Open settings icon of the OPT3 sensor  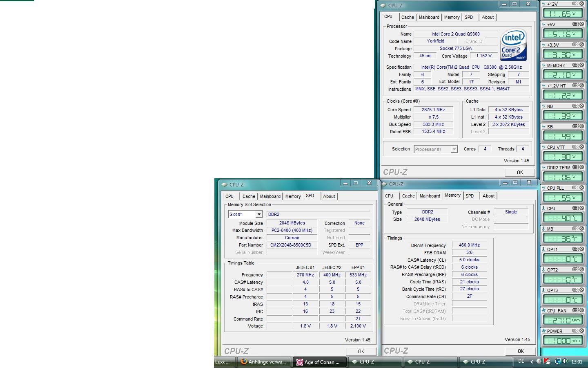pyautogui.click(x=575, y=290)
